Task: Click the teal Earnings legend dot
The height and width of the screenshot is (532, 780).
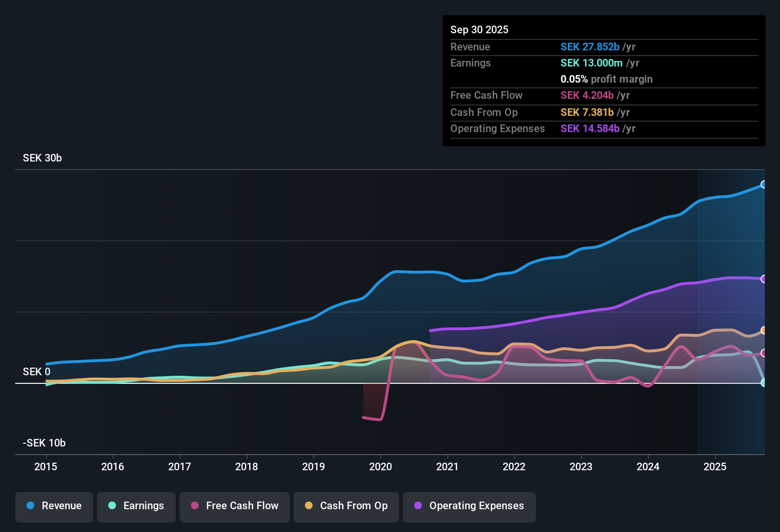Action: pyautogui.click(x=112, y=506)
